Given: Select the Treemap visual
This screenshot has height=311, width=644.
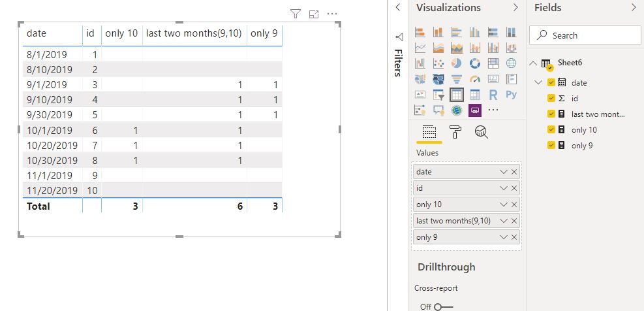Looking at the screenshot, I should pos(493,63).
